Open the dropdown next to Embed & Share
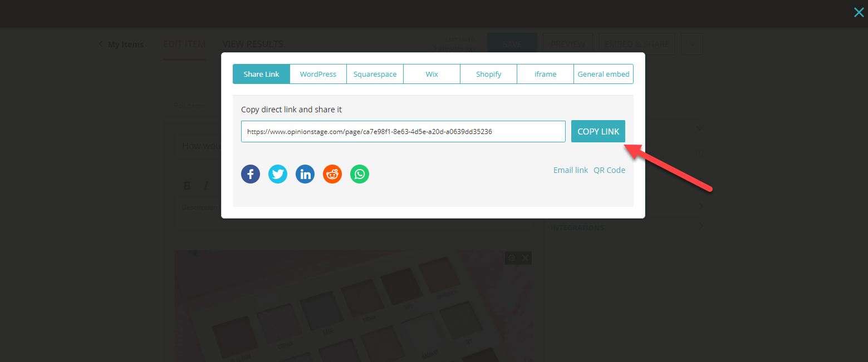 click(x=692, y=44)
